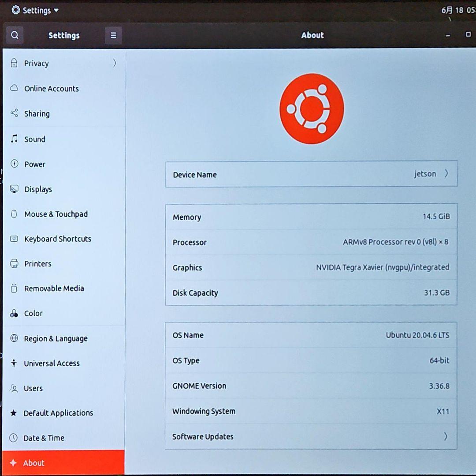Click the Printers icon
The height and width of the screenshot is (476, 476).
[14, 263]
